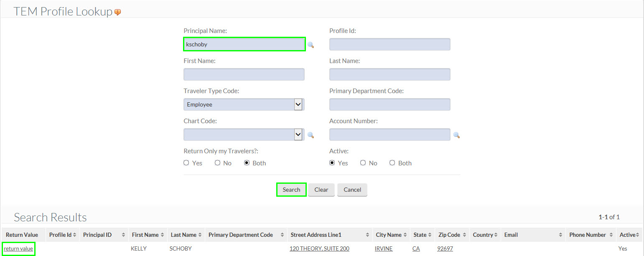
Task: Click the Search button
Action: [291, 190]
